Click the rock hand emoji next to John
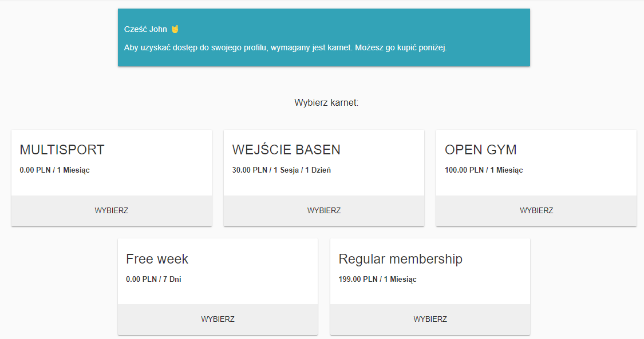The image size is (644, 339). pos(175,29)
